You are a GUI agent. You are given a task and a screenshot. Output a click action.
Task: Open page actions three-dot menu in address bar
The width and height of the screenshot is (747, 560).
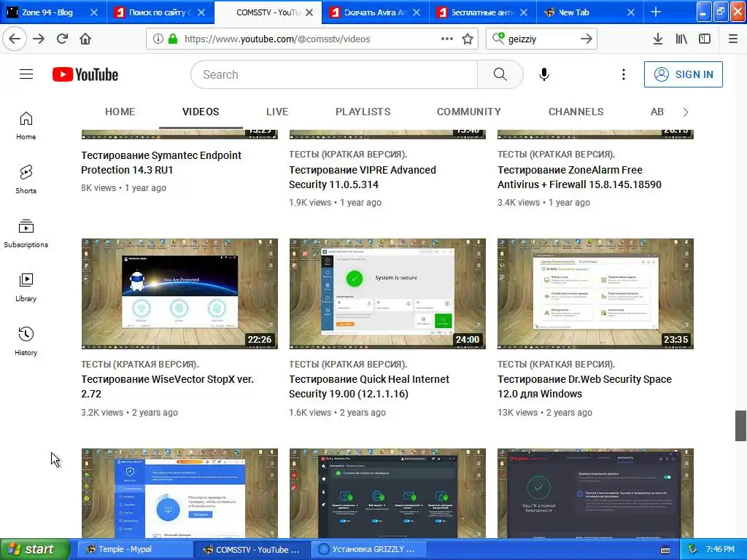pyautogui.click(x=447, y=39)
